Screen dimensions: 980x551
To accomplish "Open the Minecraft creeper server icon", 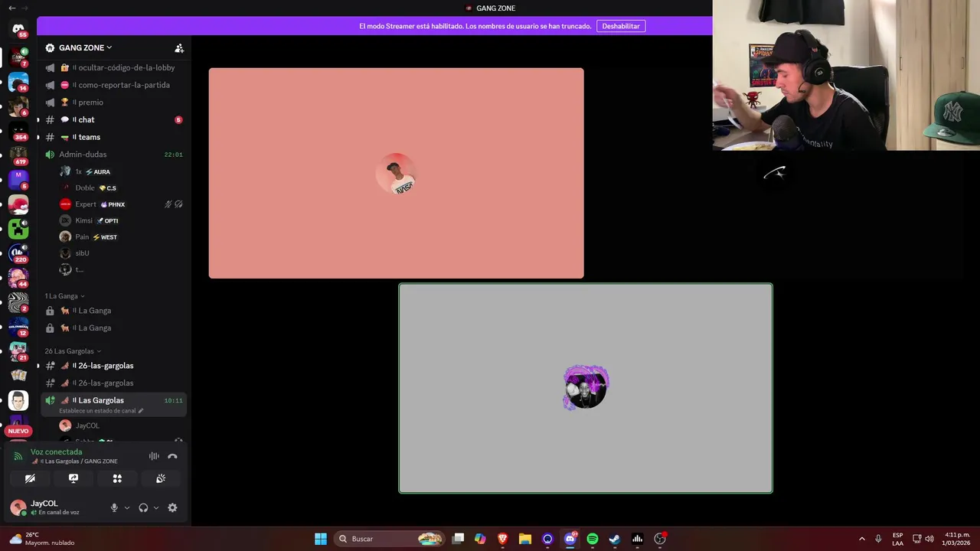I will pyautogui.click(x=18, y=228).
